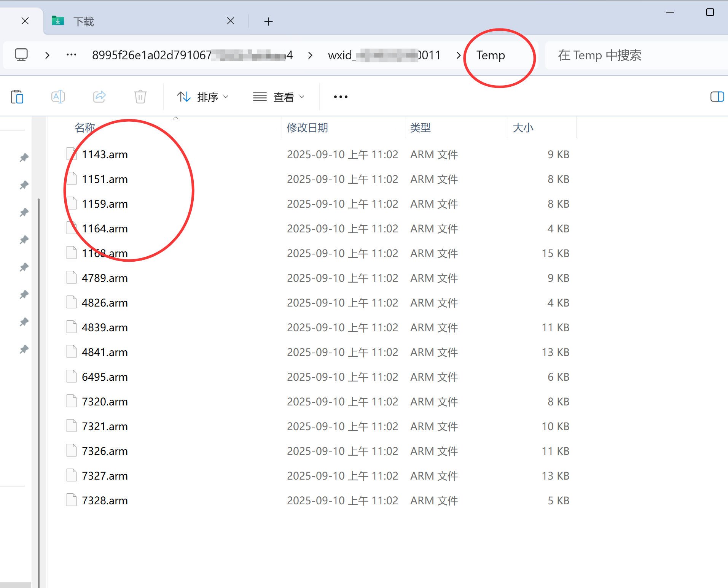Click the Paste clipboard icon
Viewport: 728px width, 588px height.
click(x=17, y=97)
